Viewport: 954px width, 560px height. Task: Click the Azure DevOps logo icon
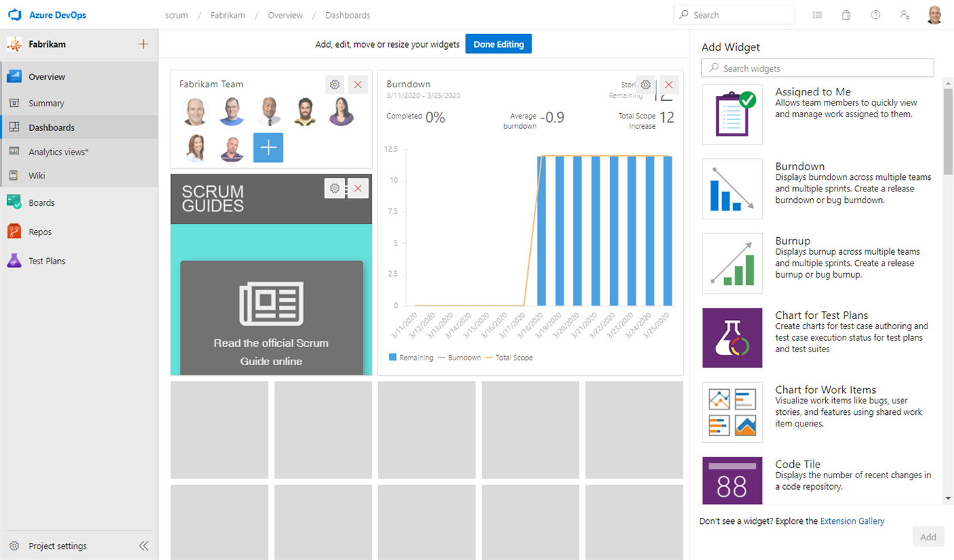point(15,15)
